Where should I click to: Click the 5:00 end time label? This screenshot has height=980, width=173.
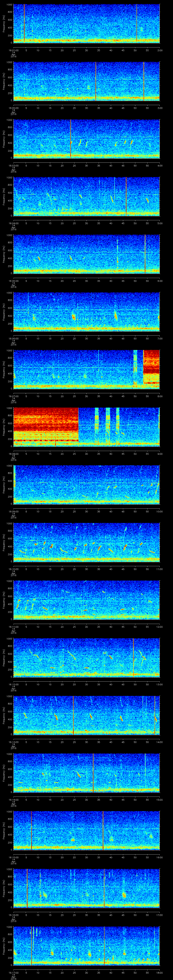160,223
